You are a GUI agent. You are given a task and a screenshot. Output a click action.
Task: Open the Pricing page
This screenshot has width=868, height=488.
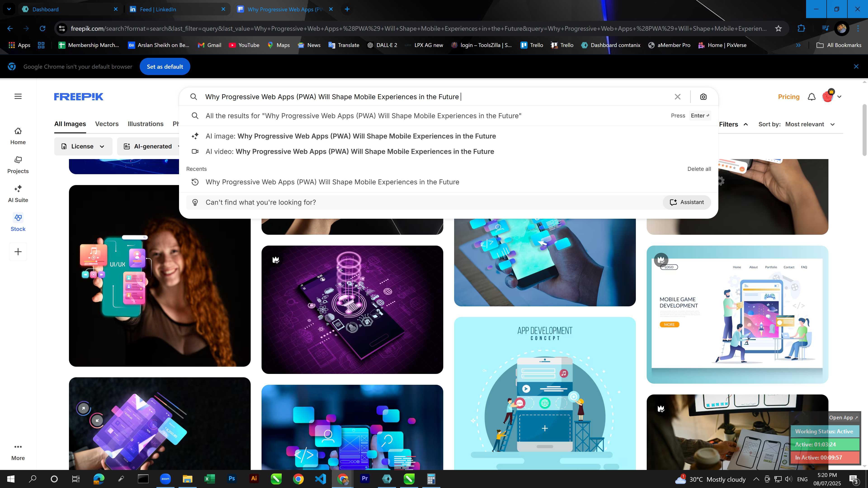pos(788,97)
